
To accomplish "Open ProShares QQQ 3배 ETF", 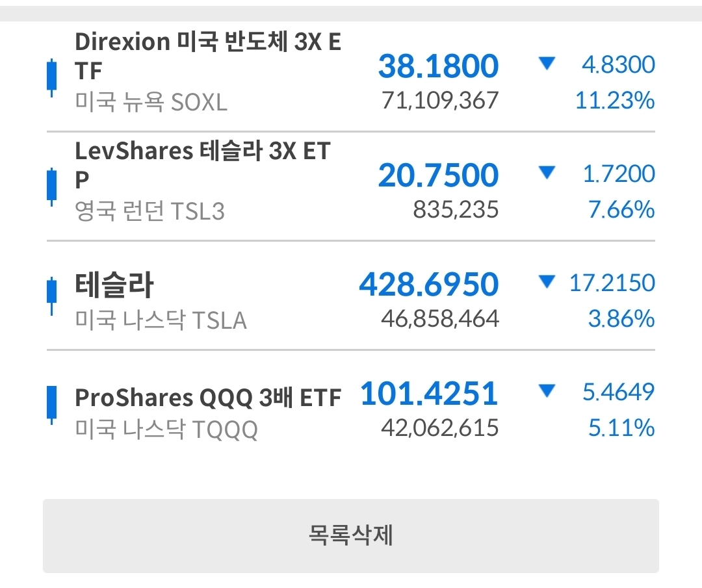I will click(208, 398).
